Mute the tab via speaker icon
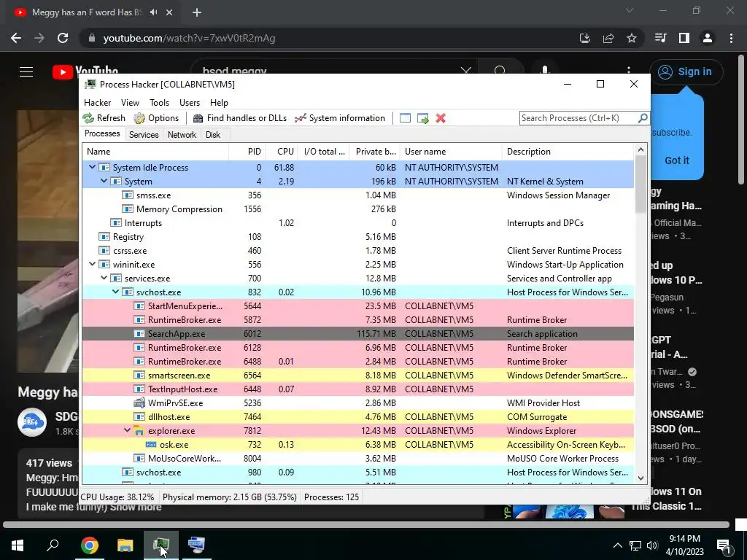 [153, 12]
